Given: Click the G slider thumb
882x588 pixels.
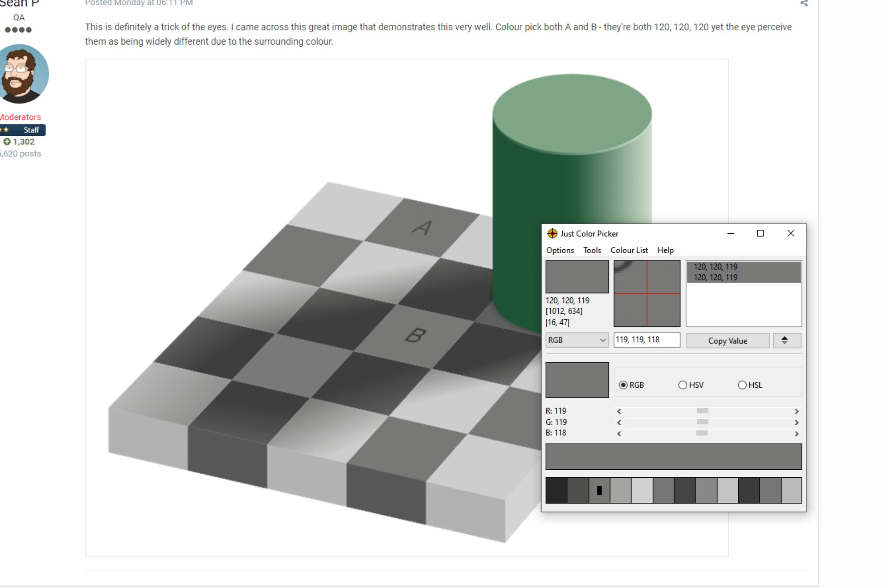Looking at the screenshot, I should 703,422.
